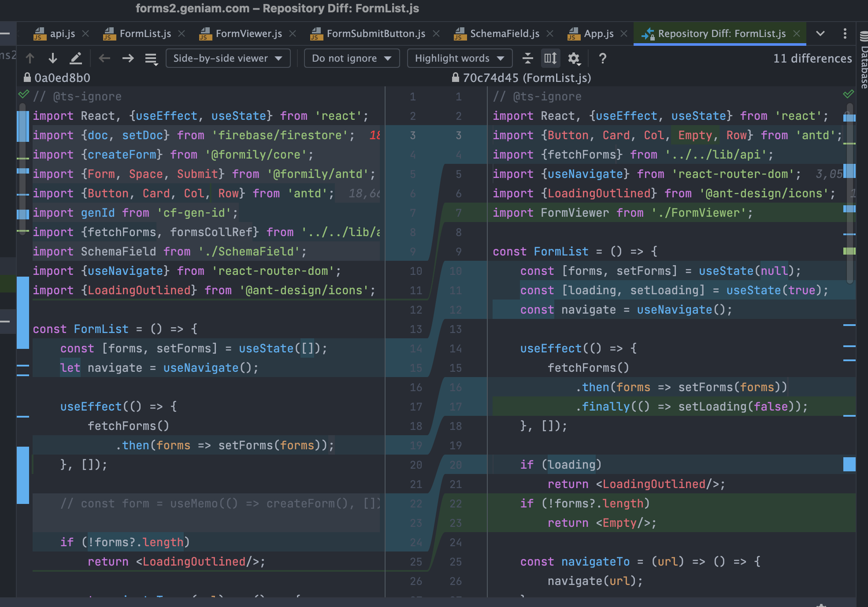Switch to the FormViewer.js tab

pyautogui.click(x=248, y=33)
